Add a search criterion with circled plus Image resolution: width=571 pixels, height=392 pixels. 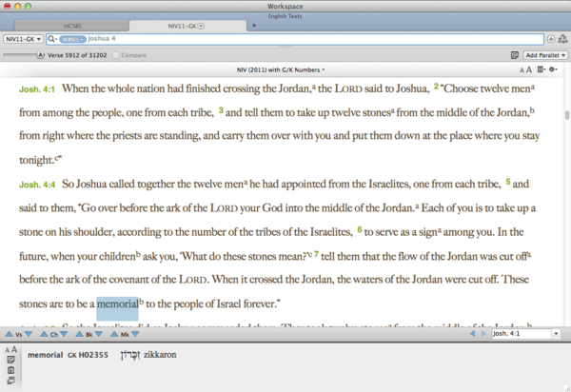pyautogui.click(x=551, y=39)
